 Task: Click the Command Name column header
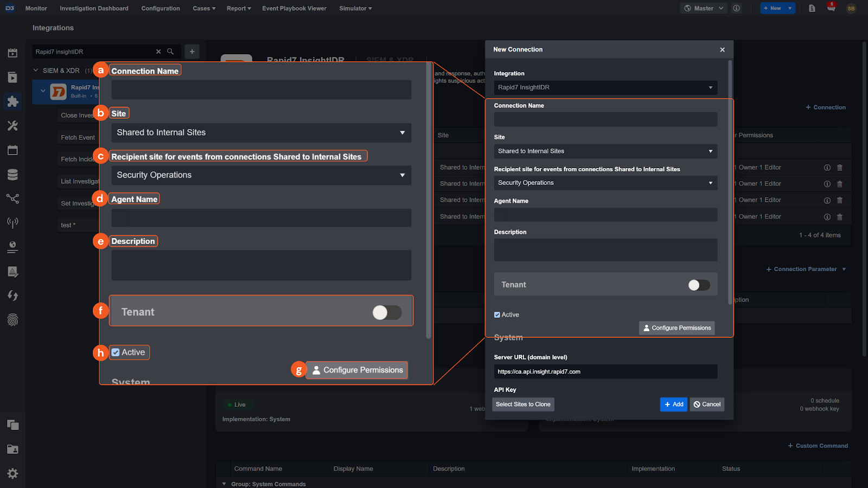(258, 469)
